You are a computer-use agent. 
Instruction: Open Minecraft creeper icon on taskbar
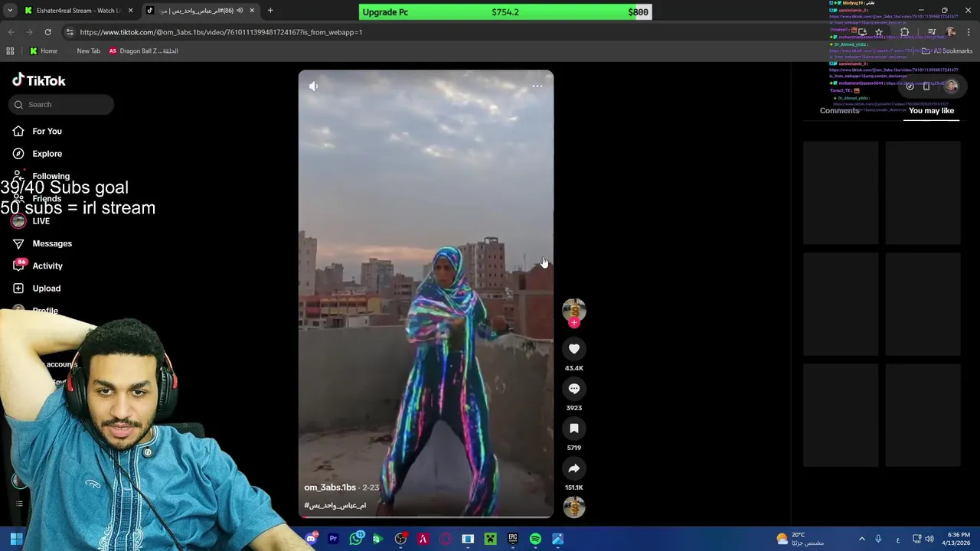click(491, 540)
